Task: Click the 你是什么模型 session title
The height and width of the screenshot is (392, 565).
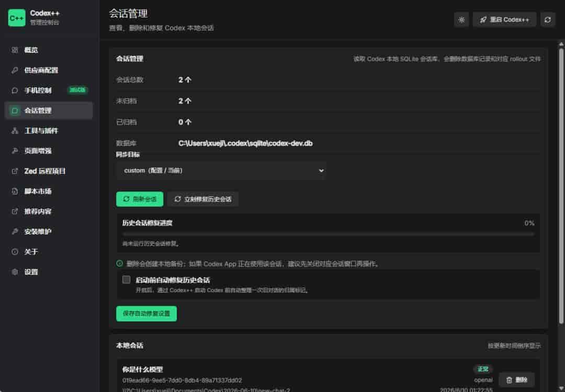Action: [x=142, y=369]
